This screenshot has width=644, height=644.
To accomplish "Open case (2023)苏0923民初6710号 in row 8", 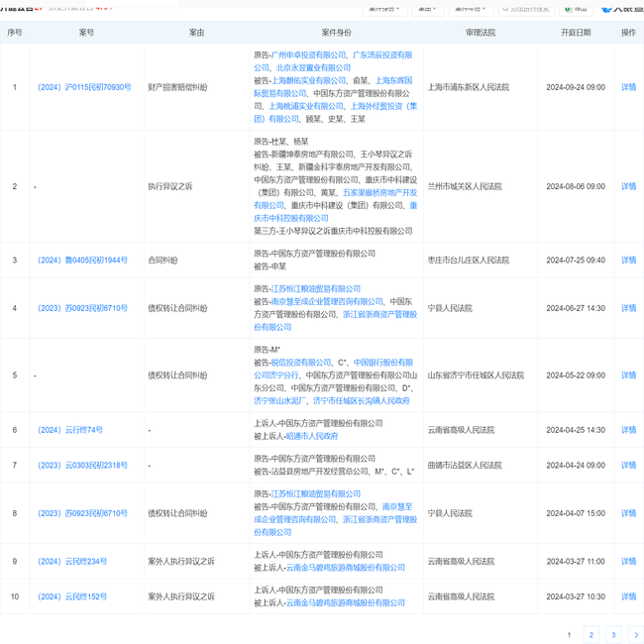I will point(82,513).
